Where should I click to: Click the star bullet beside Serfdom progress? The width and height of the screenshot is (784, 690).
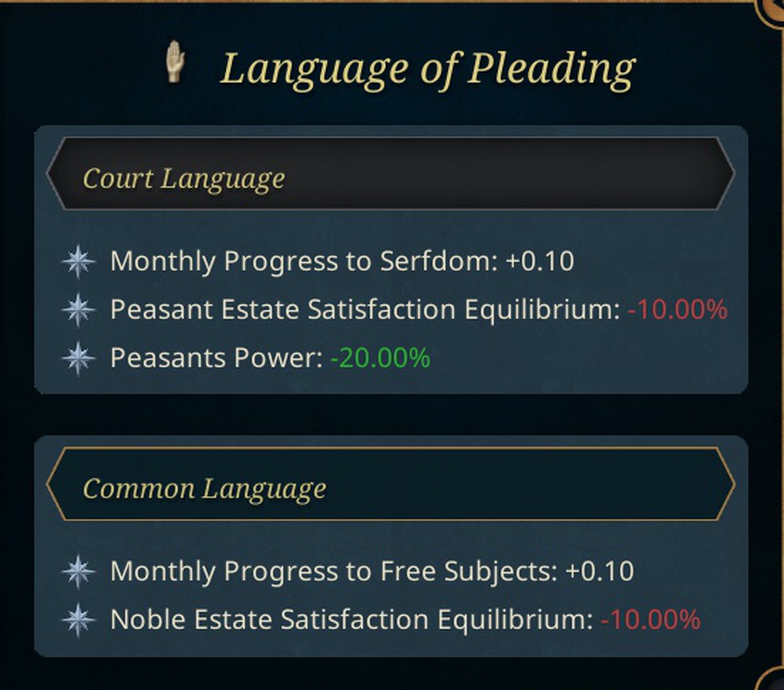(x=78, y=261)
